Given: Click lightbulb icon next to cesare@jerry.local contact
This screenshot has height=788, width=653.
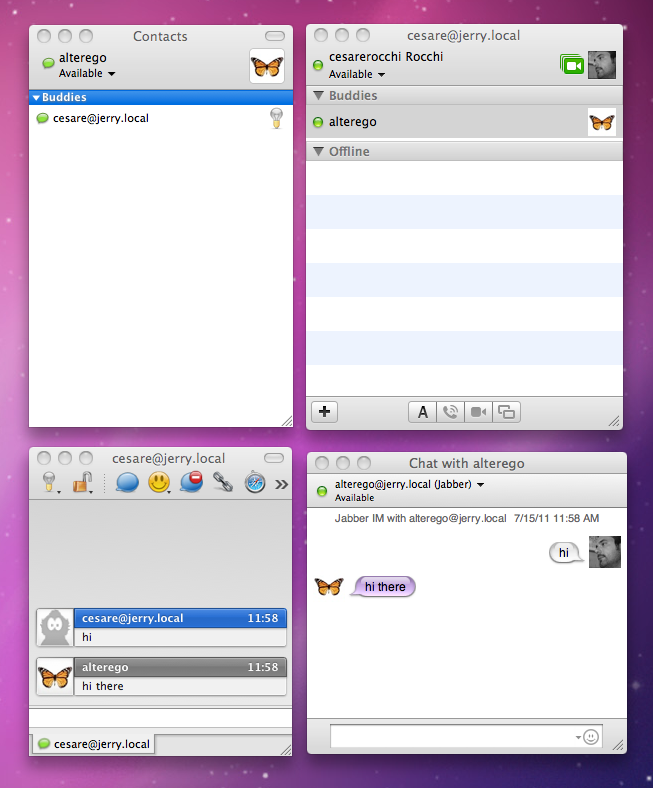Looking at the screenshot, I should coord(276,118).
